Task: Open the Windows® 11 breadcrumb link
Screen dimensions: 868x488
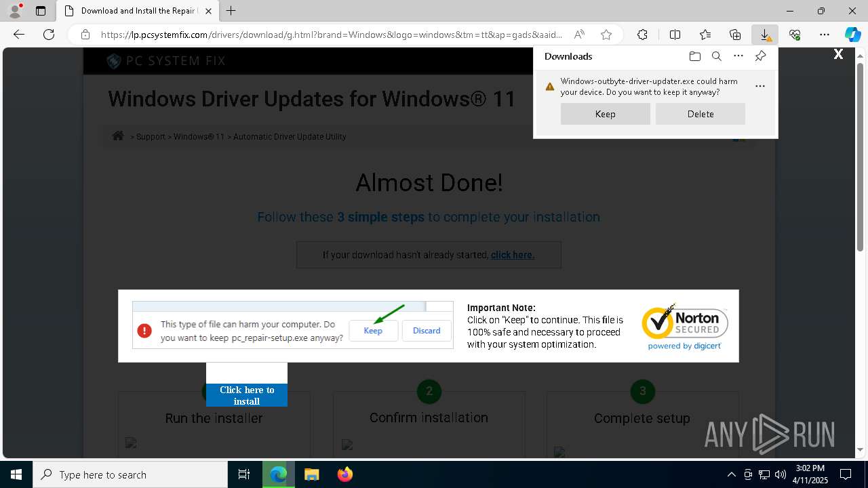Action: click(x=199, y=136)
